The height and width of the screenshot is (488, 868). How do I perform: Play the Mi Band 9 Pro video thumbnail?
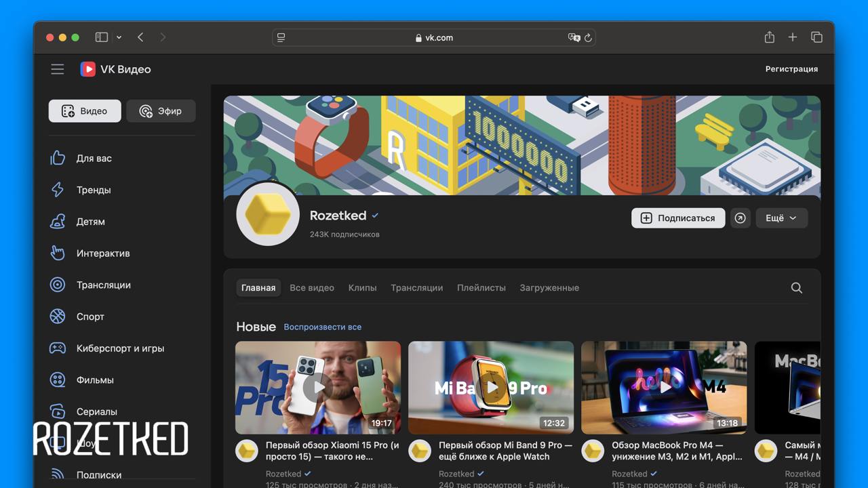coord(491,388)
